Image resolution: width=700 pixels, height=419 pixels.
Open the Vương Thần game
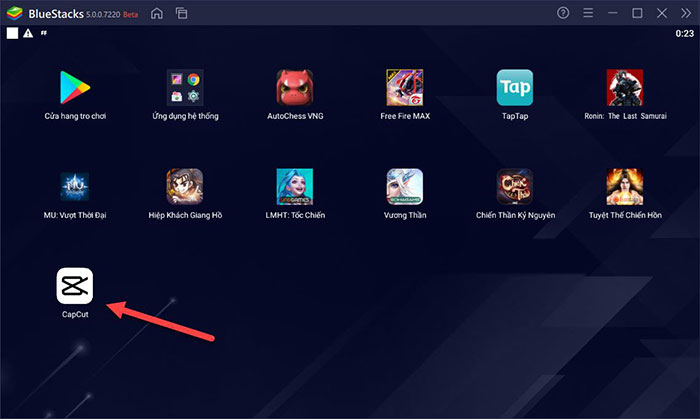pyautogui.click(x=405, y=187)
